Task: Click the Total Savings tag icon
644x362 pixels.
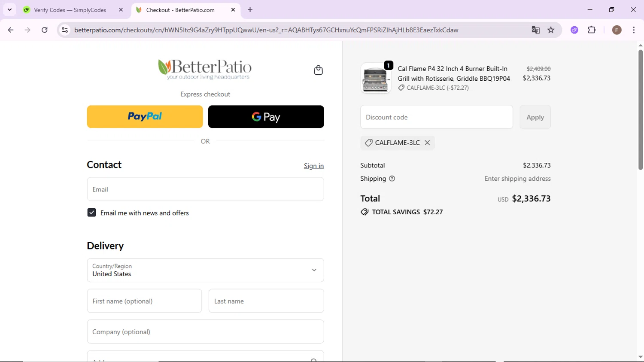Action: 365,212
